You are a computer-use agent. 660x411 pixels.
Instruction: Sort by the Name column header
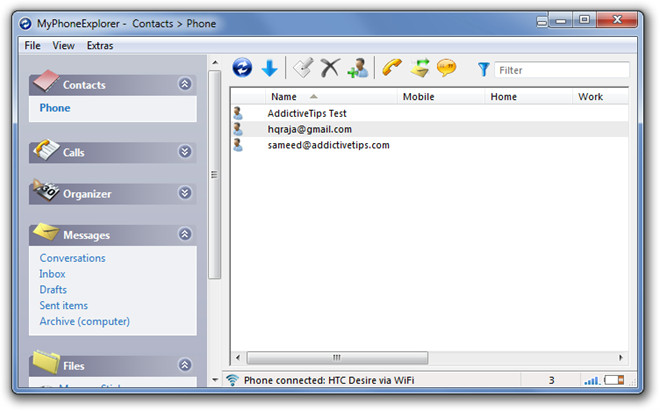coord(331,96)
